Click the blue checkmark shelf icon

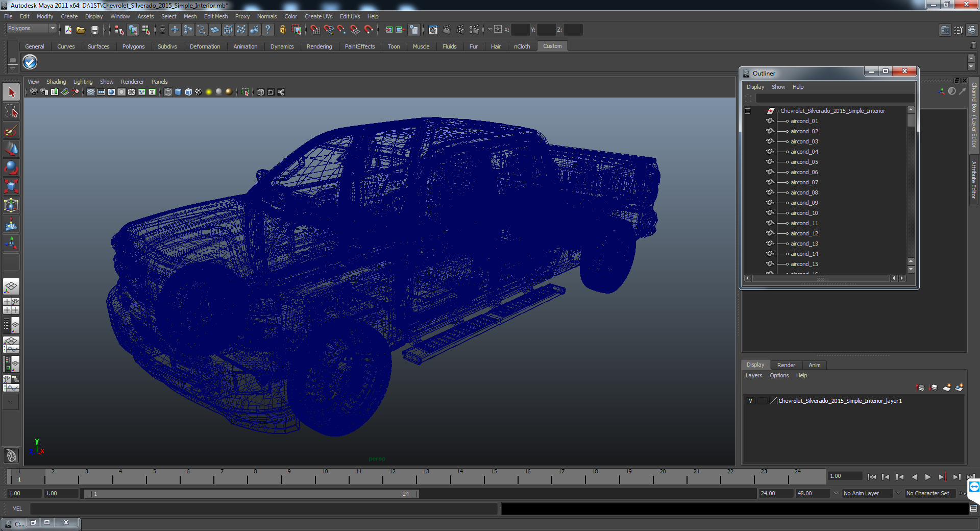pos(30,62)
